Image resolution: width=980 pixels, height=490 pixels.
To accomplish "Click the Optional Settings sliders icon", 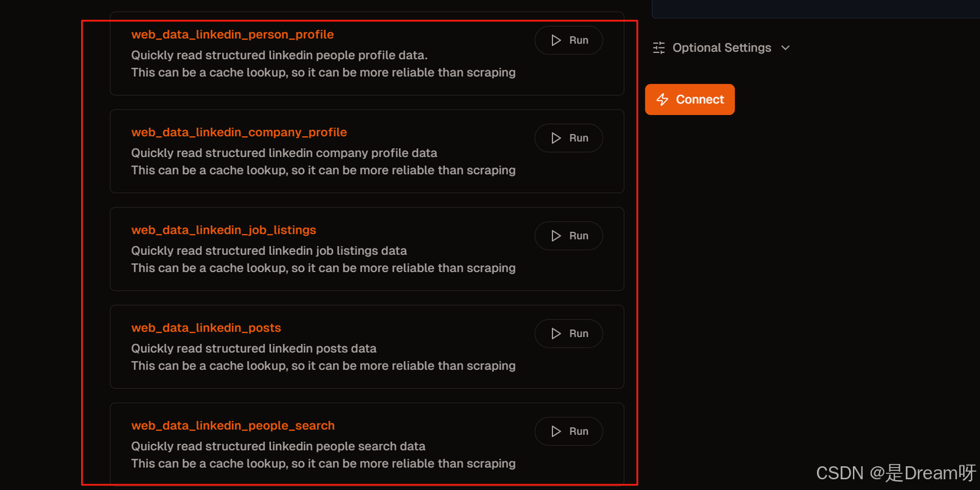I will point(658,47).
